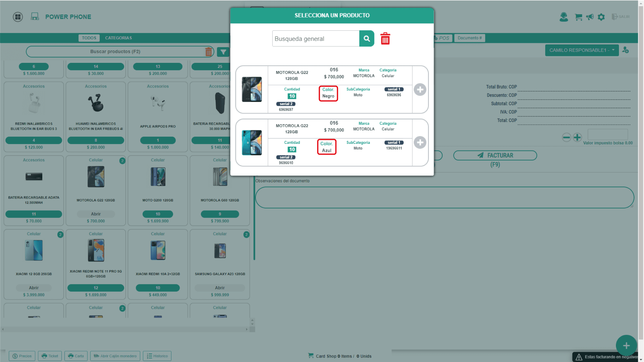This screenshot has width=644, height=362.
Task: Click the Observaciones del documento text area
Action: pos(444,197)
